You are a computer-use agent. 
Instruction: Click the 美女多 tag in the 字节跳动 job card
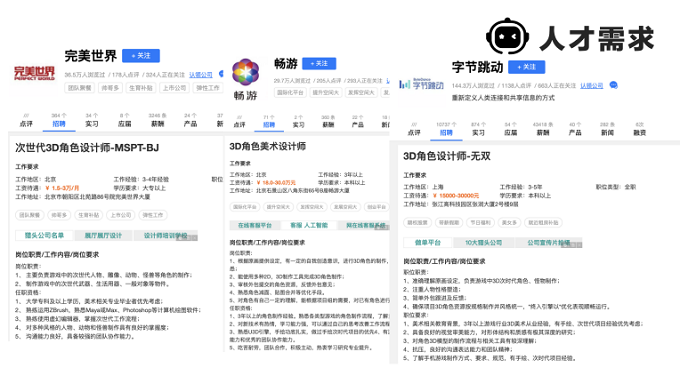coord(509,222)
